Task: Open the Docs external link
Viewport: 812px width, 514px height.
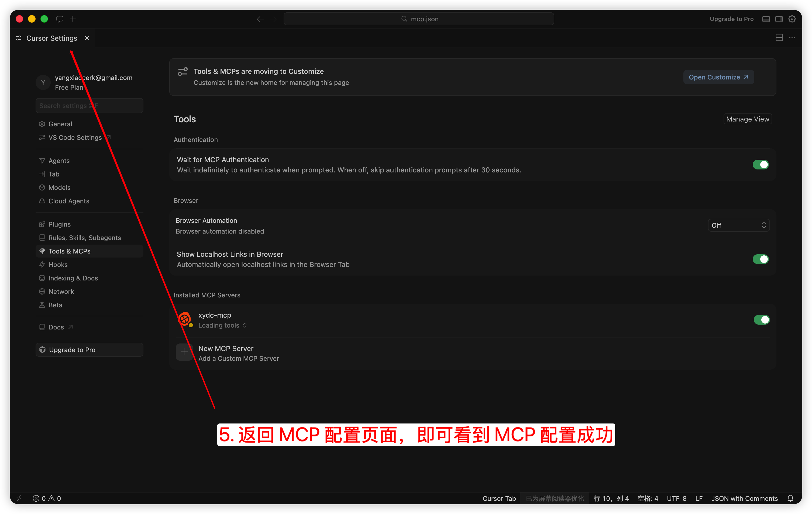Action: [x=89, y=327]
